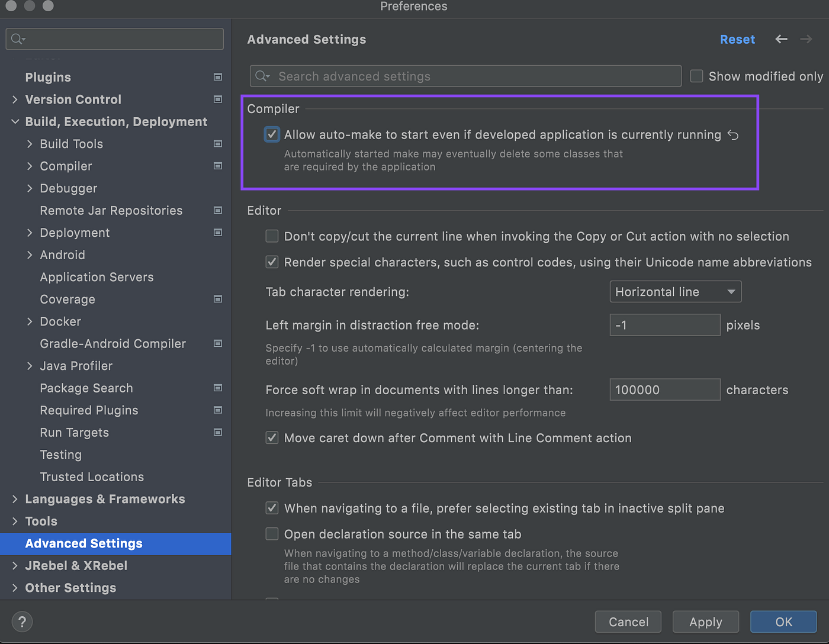Click the magnifier icon in advanced settings search
Image resolution: width=829 pixels, height=644 pixels.
pos(262,76)
